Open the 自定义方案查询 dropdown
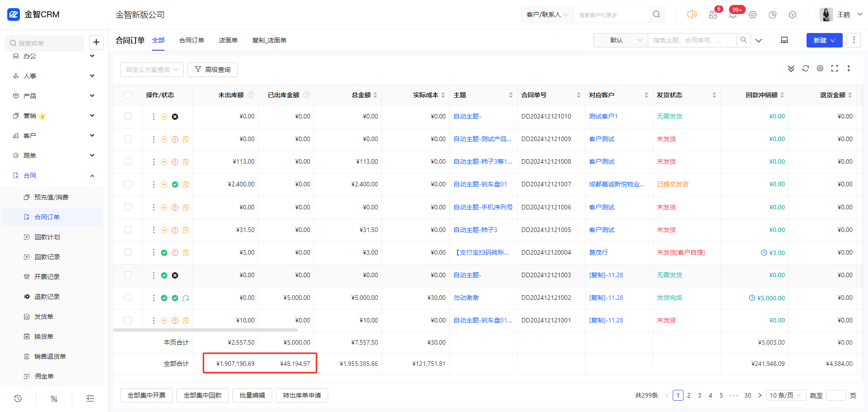Image resolution: width=868 pixels, height=412 pixels. pos(152,70)
